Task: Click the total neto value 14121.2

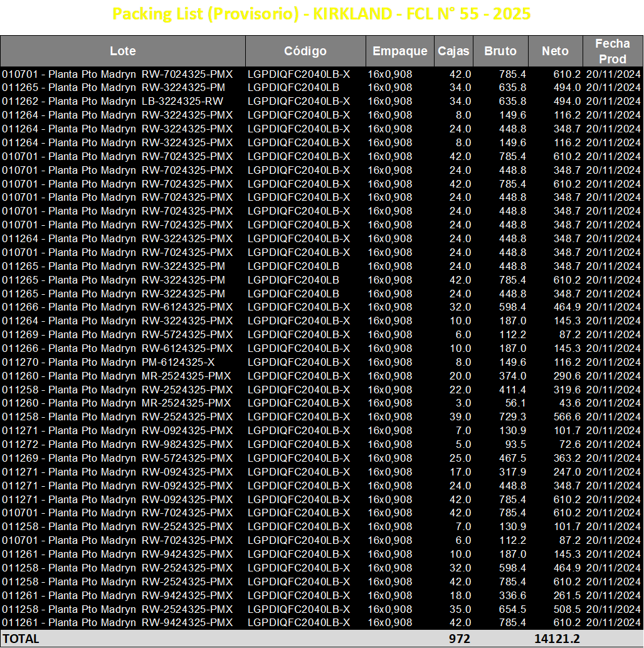Action: pos(557,639)
